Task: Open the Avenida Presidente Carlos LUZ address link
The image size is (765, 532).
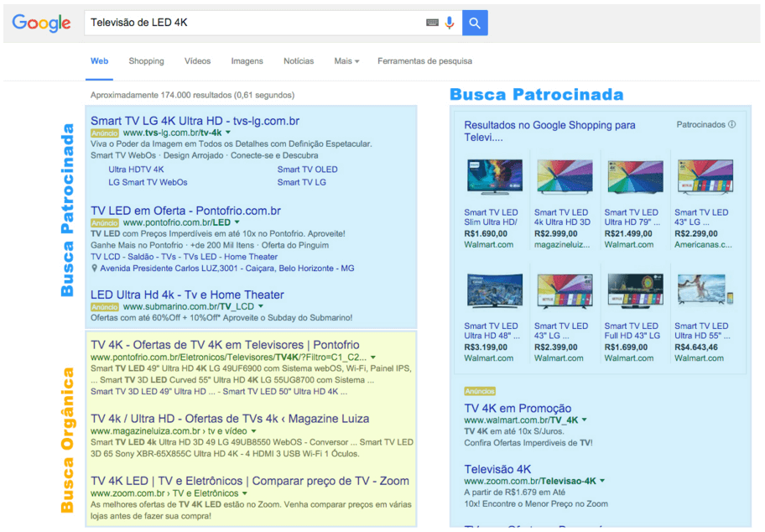Action: (227, 269)
